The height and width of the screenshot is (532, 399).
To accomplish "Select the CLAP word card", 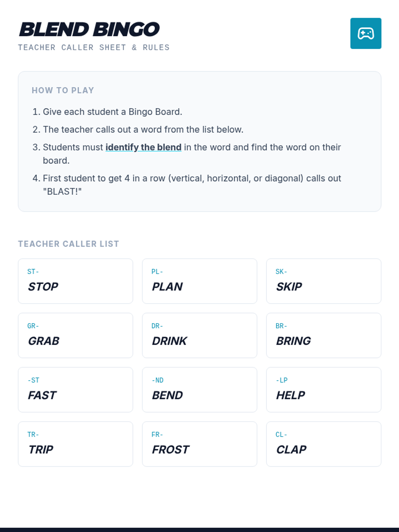I will point(324,444).
